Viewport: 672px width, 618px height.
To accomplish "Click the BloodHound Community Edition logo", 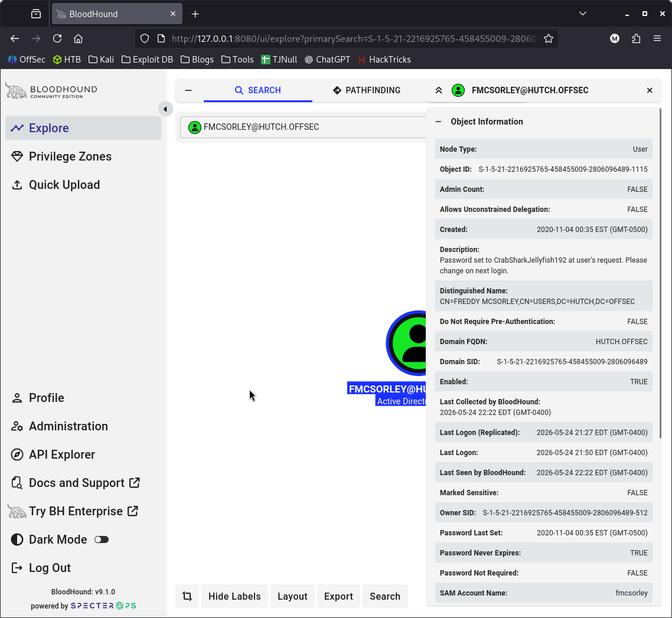I will pyautogui.click(x=51, y=90).
